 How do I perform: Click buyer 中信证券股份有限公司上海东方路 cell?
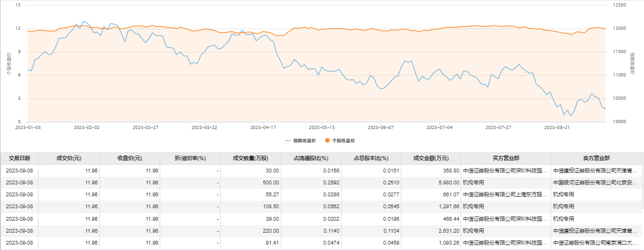pyautogui.click(x=506, y=195)
